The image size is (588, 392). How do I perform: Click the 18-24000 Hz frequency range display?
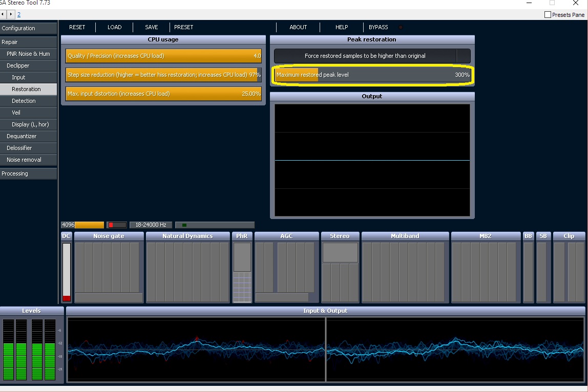tap(151, 225)
